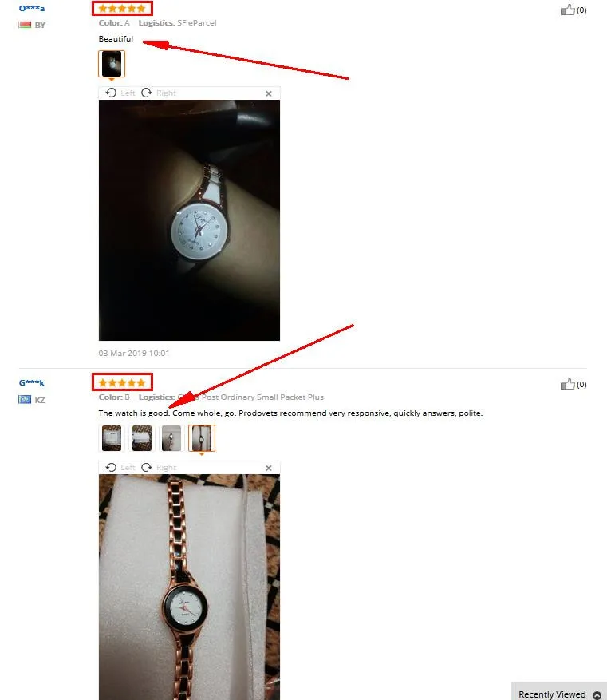This screenshot has width=607, height=700.
Task: Click the enlarged rose gold watch photo
Action: click(189, 587)
